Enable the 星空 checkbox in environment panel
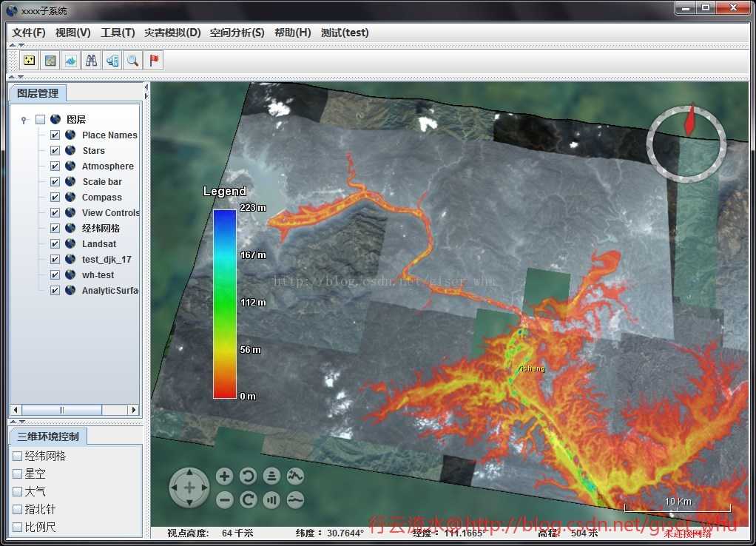756x546 pixels. pos(18,473)
